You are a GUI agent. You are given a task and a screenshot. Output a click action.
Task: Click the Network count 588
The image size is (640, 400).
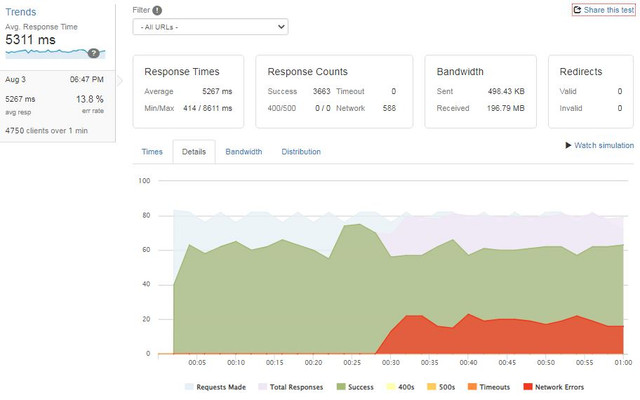pos(389,108)
